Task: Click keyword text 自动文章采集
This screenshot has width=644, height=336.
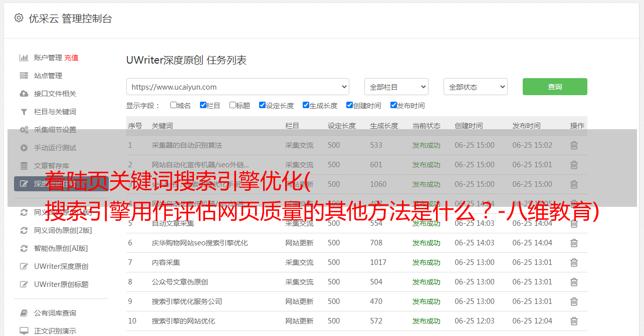Action: (173, 223)
